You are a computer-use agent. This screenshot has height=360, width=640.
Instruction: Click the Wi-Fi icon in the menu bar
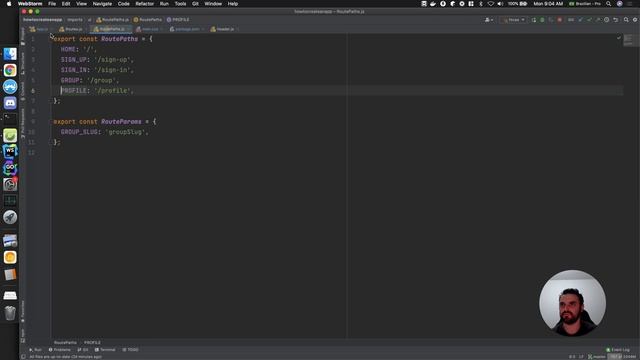point(491,4)
